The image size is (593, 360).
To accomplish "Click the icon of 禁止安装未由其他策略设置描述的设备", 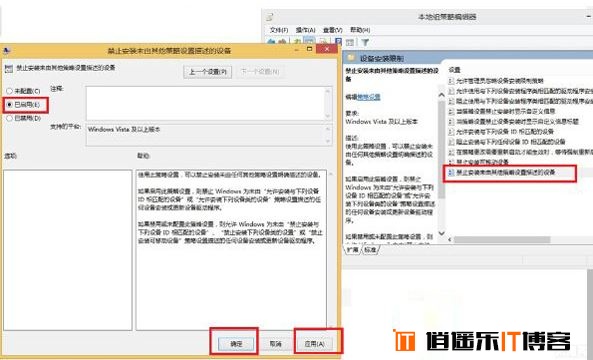I will [x=451, y=172].
